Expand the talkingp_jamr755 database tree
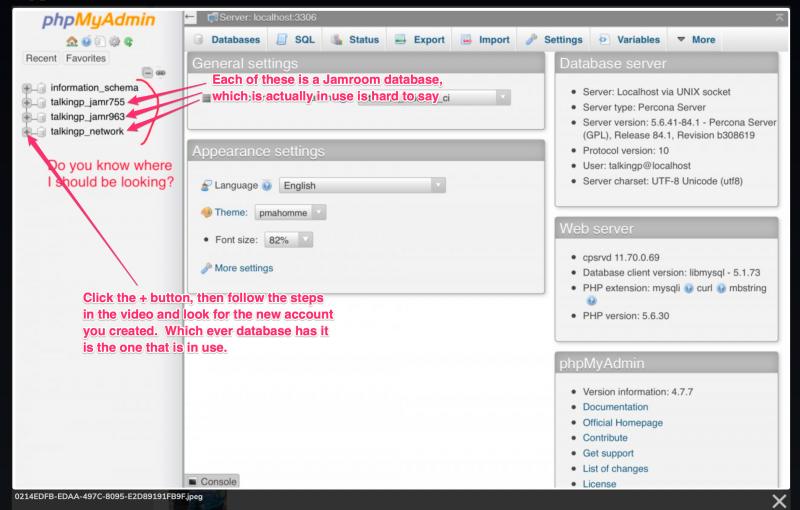 [27, 103]
